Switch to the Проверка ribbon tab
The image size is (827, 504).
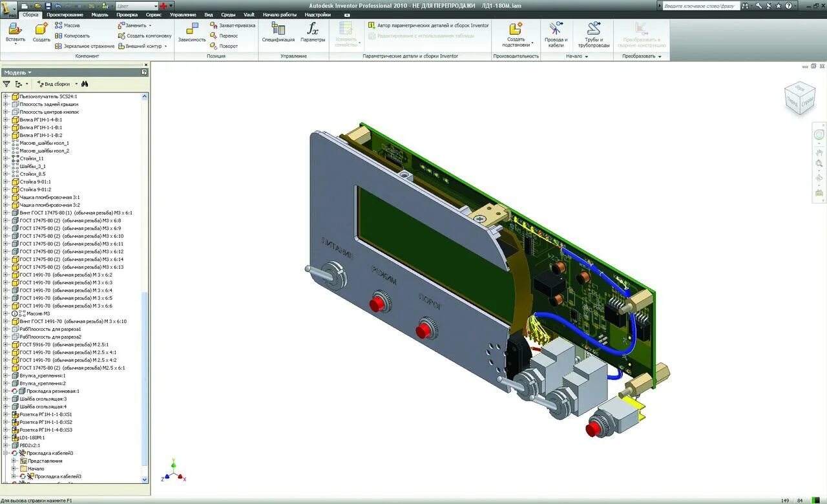pos(127,14)
